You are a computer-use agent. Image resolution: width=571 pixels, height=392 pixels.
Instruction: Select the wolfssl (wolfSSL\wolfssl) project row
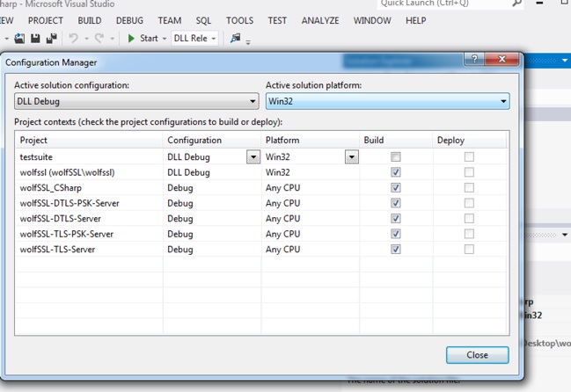tap(261, 172)
